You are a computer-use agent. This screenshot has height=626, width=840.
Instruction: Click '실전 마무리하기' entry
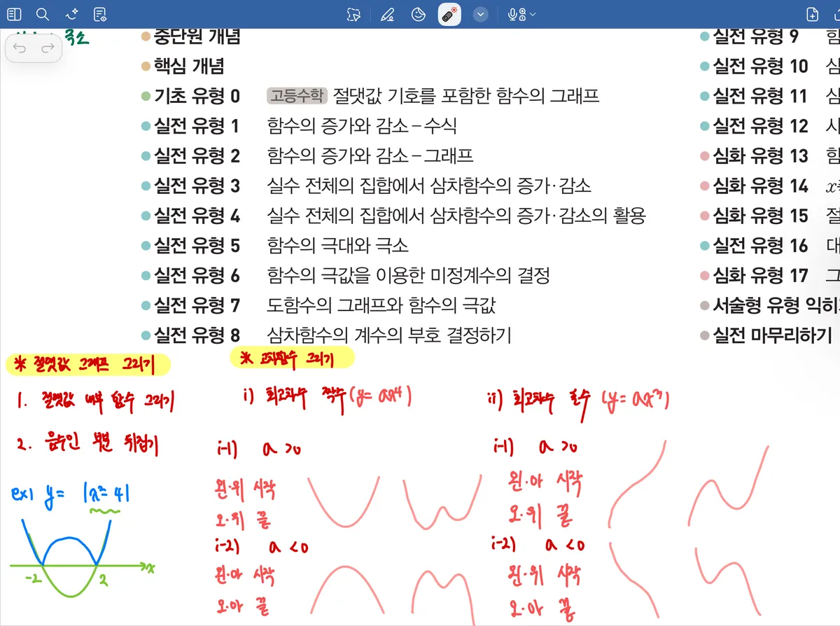click(772, 335)
